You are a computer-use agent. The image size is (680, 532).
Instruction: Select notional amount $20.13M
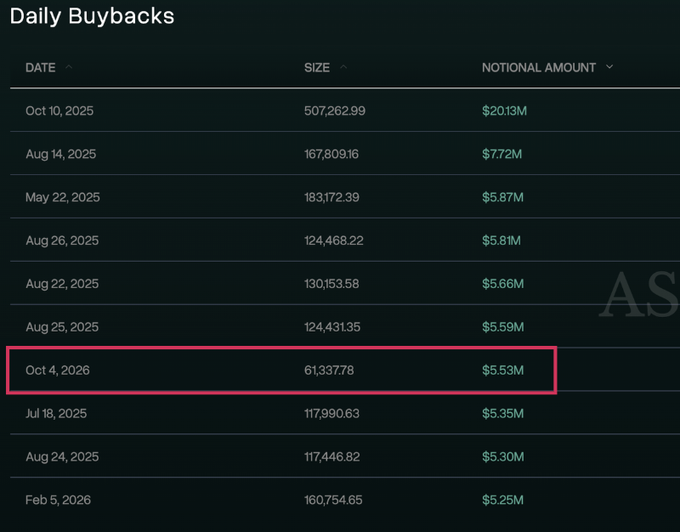pos(504,111)
